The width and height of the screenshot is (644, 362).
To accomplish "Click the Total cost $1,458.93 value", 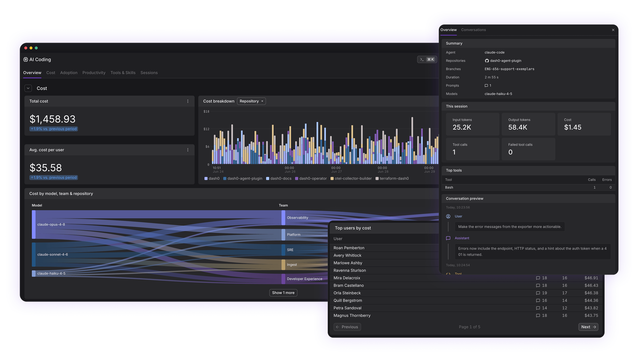I will click(x=52, y=119).
